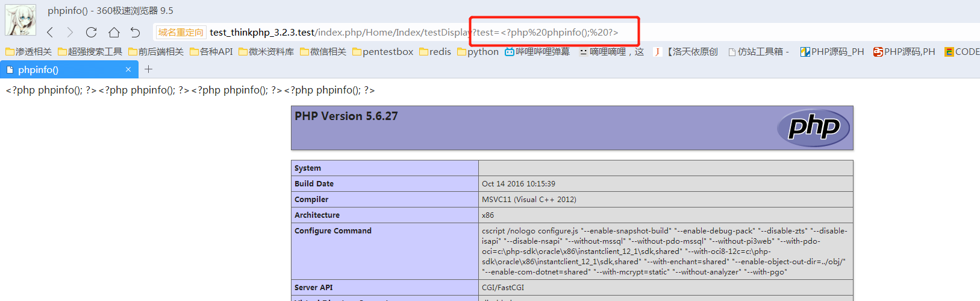Open the 前后端相关 bookmark folder
The image size is (980, 301).
coord(156,52)
